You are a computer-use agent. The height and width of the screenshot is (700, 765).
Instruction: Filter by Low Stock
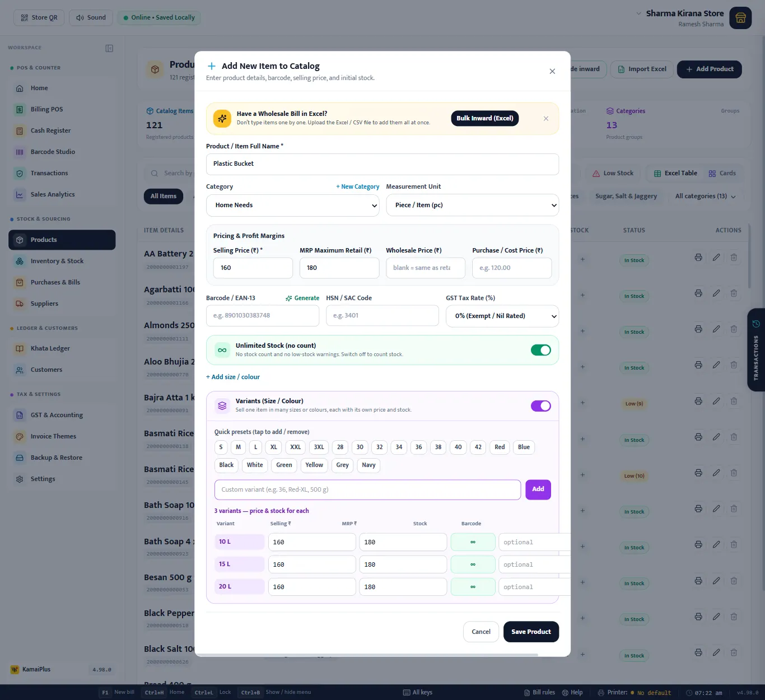point(613,173)
